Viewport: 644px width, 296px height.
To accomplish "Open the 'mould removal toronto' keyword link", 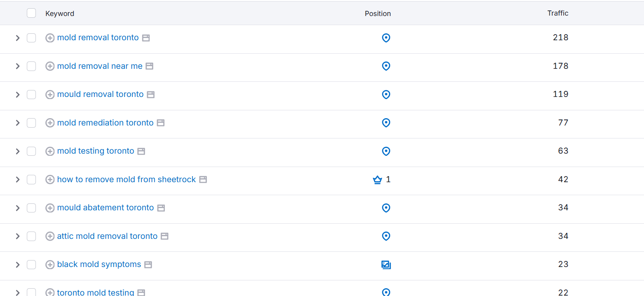I will pos(100,94).
